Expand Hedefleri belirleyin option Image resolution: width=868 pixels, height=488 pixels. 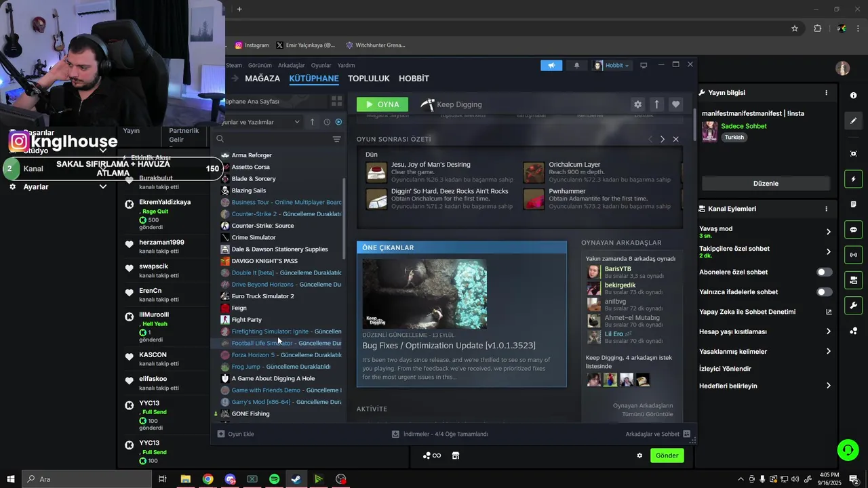tap(828, 386)
